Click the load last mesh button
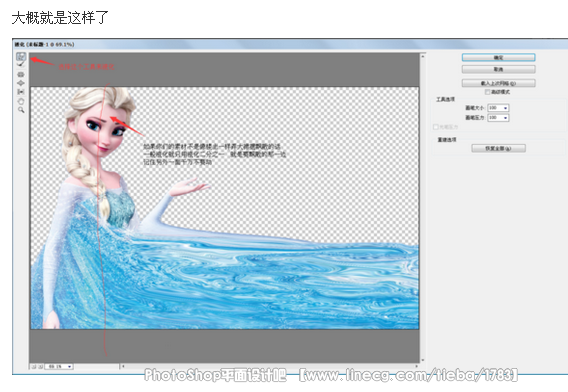Screen dimensions: 568x392 (498, 83)
